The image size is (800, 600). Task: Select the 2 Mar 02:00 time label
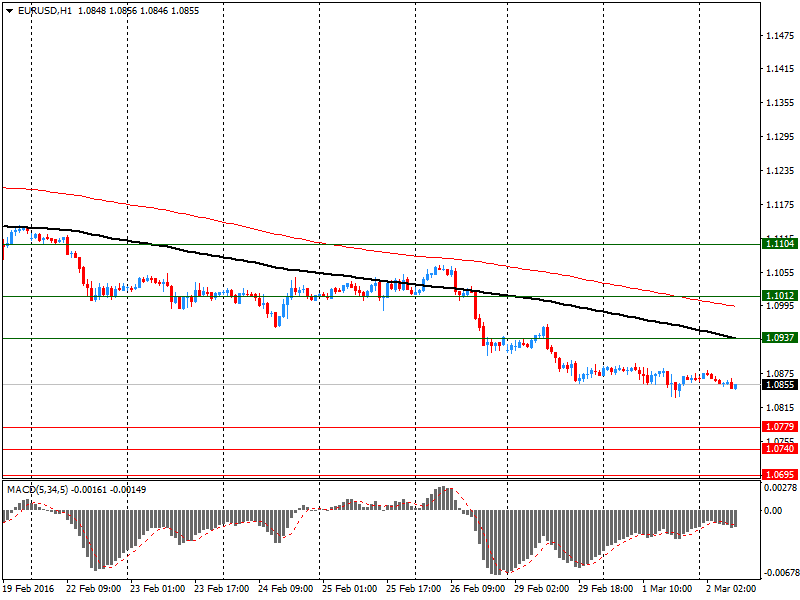pyautogui.click(x=732, y=589)
